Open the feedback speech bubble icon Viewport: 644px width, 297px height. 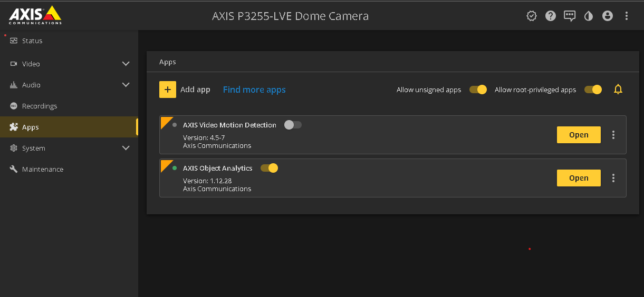tap(570, 16)
